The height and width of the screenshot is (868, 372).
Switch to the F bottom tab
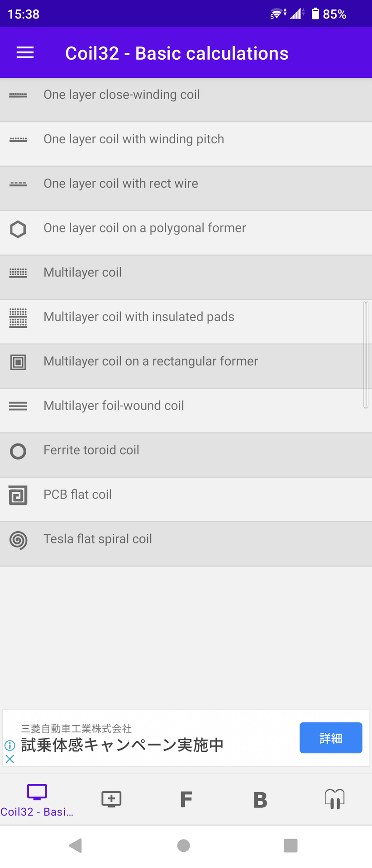(186, 799)
